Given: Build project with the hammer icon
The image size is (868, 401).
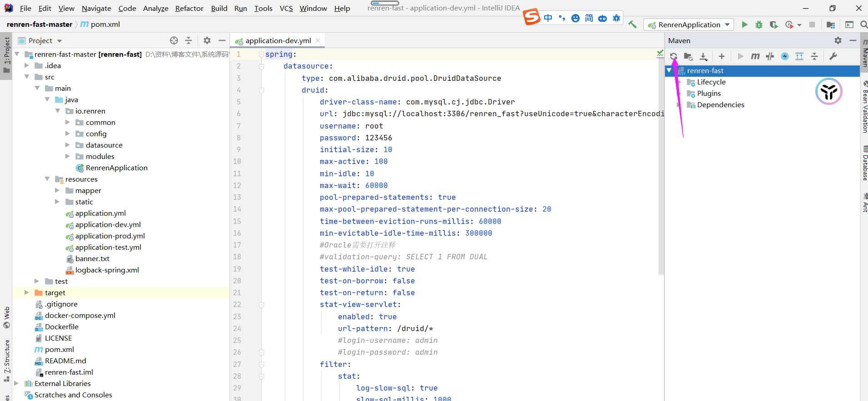Looking at the screenshot, I should coord(632,25).
